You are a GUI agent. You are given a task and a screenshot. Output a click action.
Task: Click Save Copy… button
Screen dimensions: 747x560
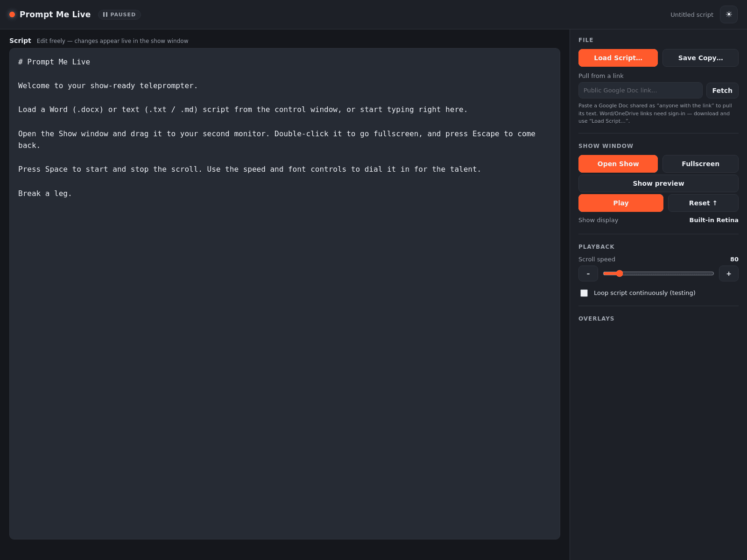(x=700, y=58)
